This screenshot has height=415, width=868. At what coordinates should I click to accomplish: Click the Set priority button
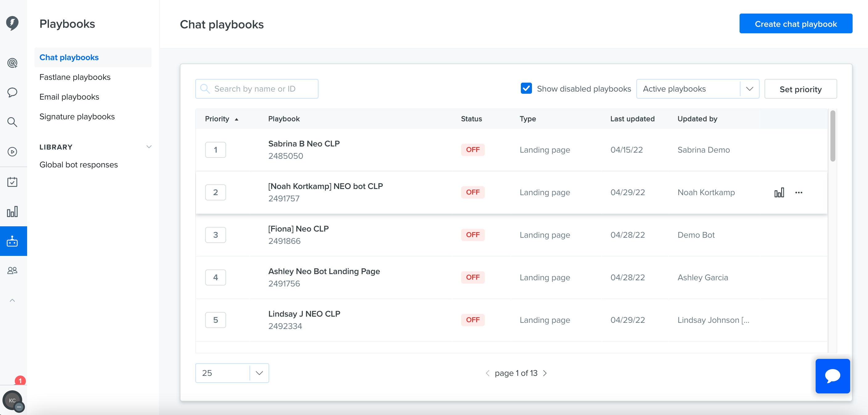pyautogui.click(x=800, y=89)
